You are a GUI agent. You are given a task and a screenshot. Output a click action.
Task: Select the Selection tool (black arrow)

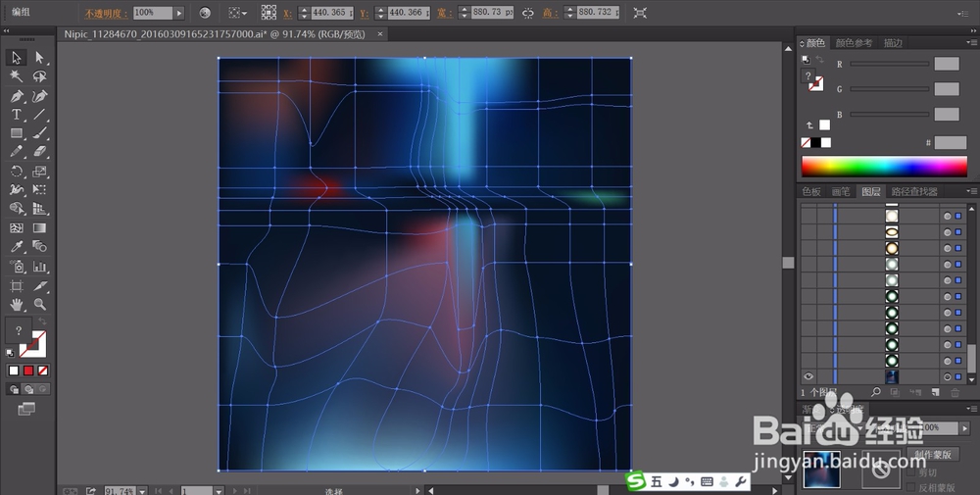point(17,58)
